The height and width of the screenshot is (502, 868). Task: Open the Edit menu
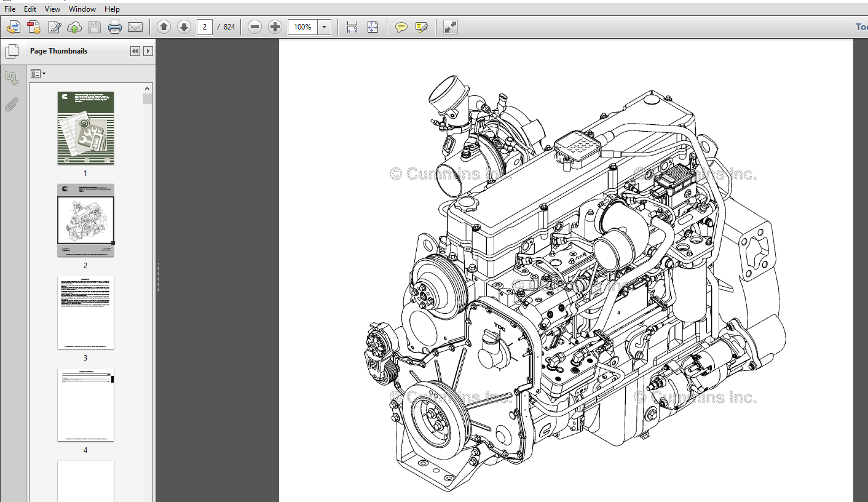30,9
